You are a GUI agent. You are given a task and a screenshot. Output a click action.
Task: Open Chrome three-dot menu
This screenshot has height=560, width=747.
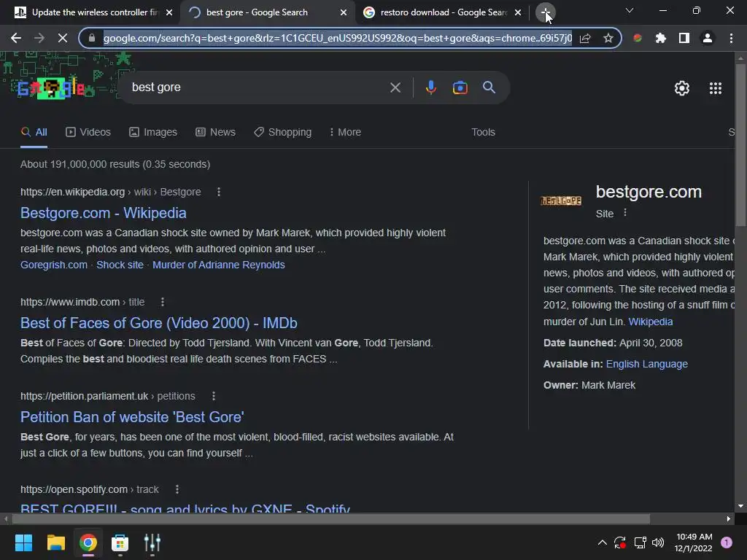(x=731, y=38)
